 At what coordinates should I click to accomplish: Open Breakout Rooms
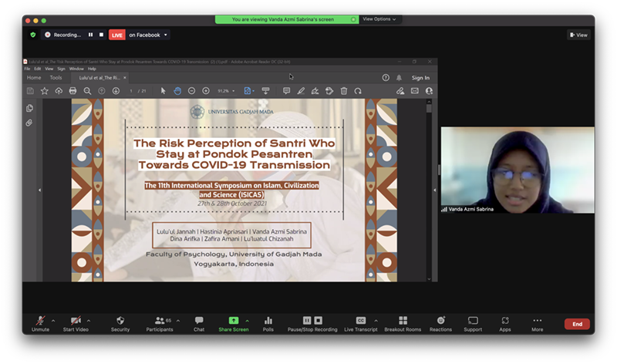pos(403,321)
